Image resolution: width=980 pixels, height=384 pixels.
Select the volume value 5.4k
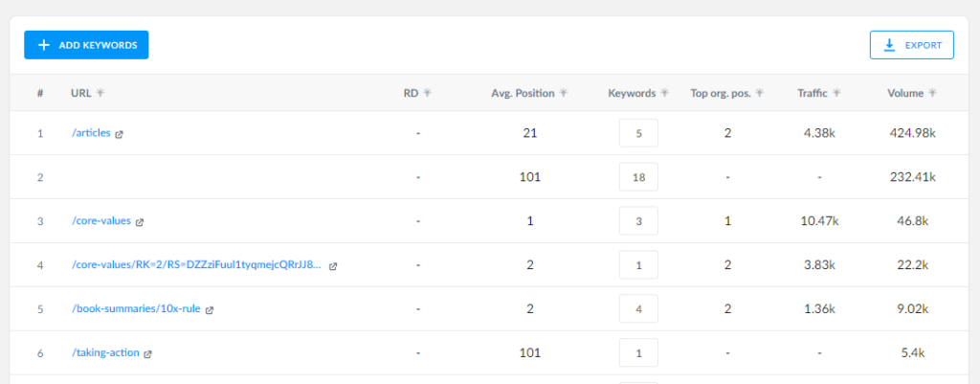912,352
